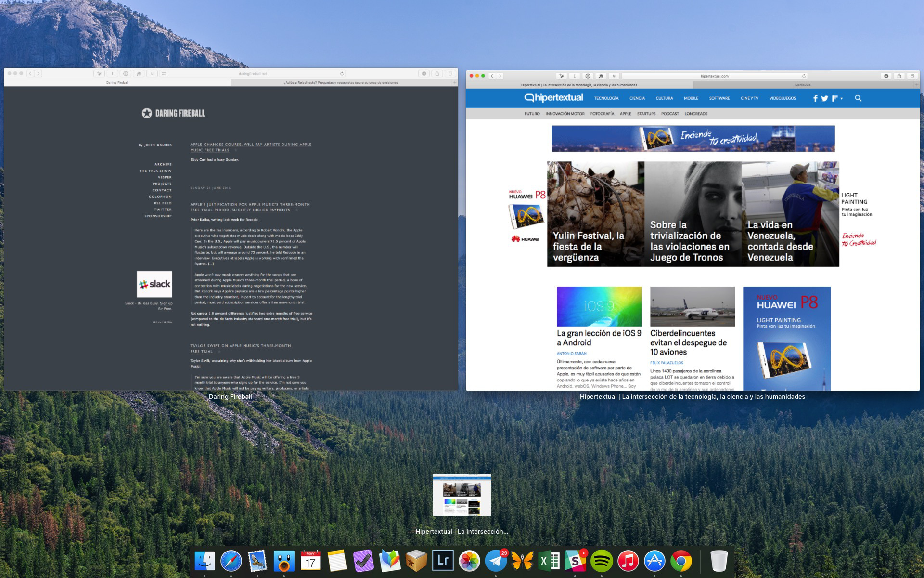This screenshot has height=578, width=924.
Task: Open Hipertextual's Facebook icon
Action: 815,98
